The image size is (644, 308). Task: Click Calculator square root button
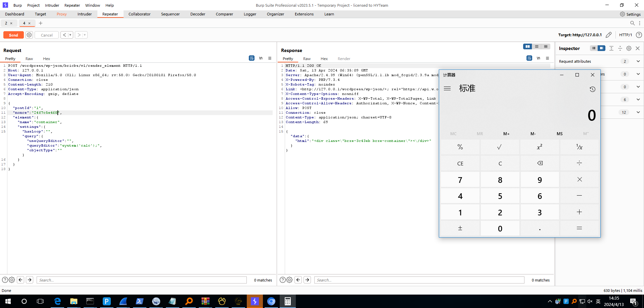(500, 147)
